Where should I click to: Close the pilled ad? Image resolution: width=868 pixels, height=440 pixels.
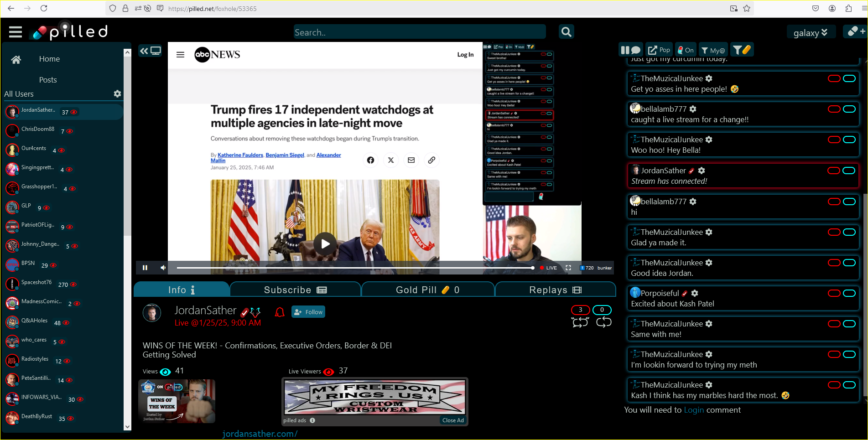tap(453, 420)
